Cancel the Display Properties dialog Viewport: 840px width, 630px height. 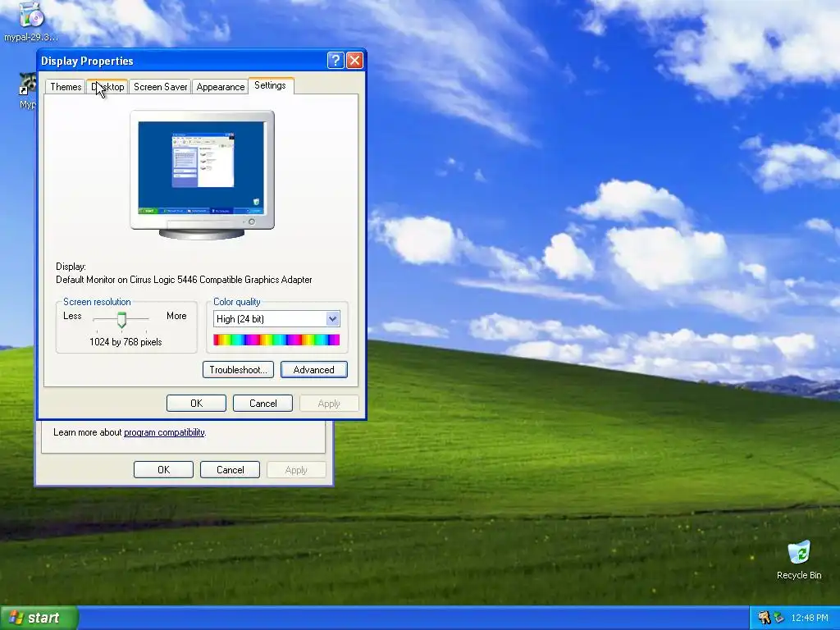coord(263,404)
